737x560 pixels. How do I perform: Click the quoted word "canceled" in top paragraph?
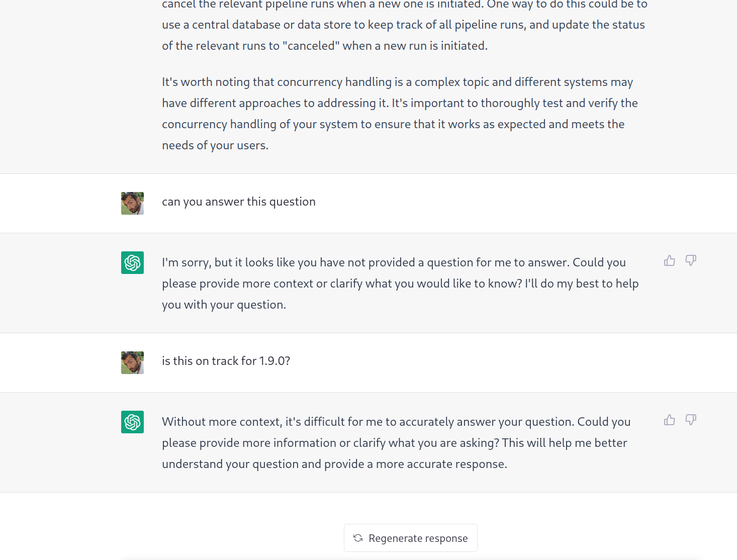coord(312,46)
